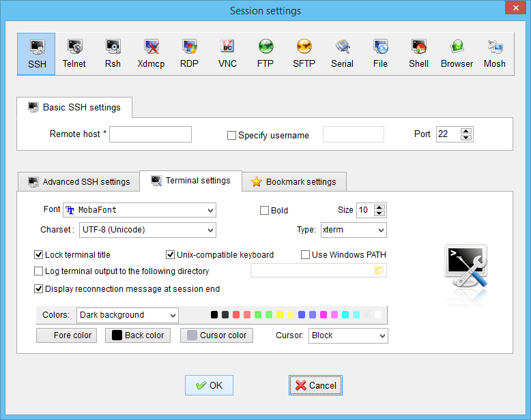
Task: Uncheck Unix-compatible keyboard
Action: [x=170, y=254]
